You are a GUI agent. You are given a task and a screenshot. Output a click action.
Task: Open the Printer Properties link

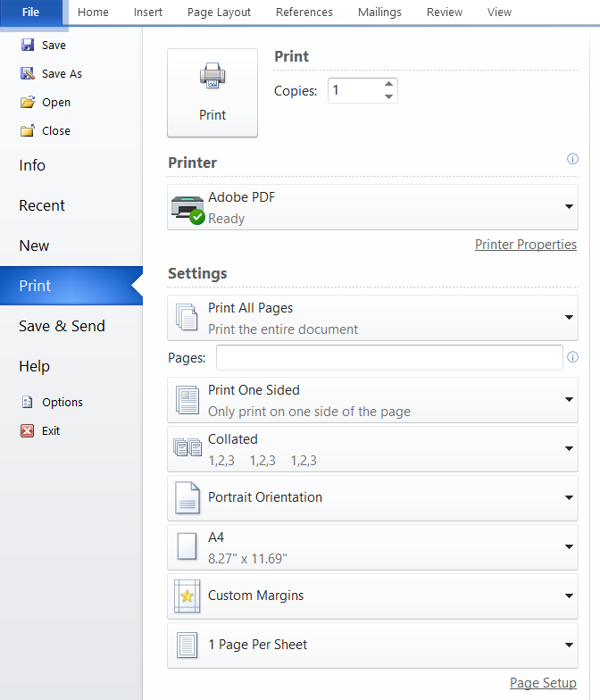tap(525, 245)
